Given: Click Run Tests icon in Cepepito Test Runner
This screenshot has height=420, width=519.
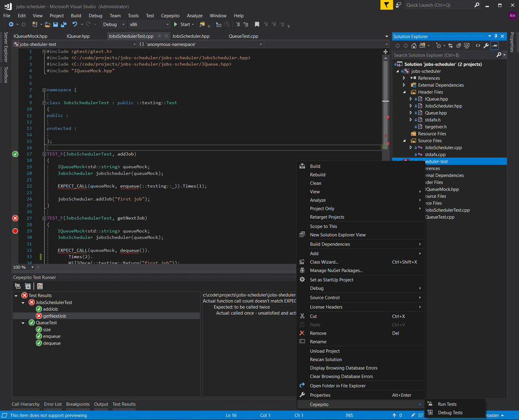Looking at the screenshot, I should 18,286.
